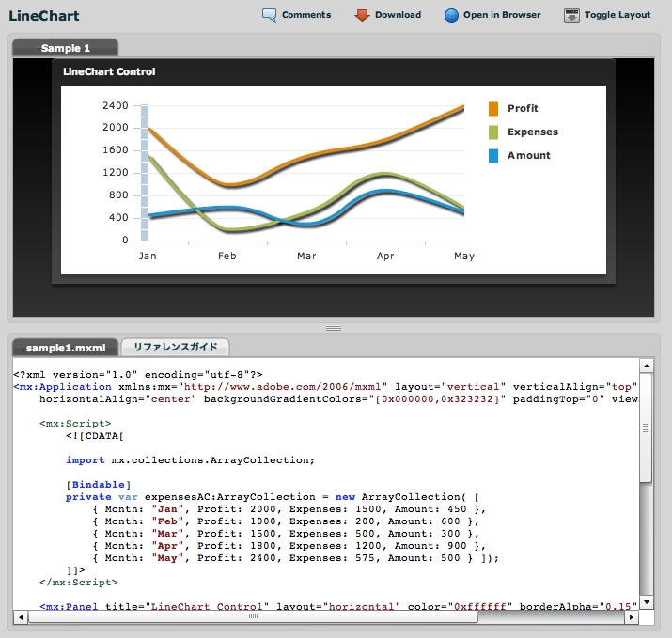Viewport: 672px width, 638px height.
Task: Click the blue Amount legend swatch
Action: point(493,156)
